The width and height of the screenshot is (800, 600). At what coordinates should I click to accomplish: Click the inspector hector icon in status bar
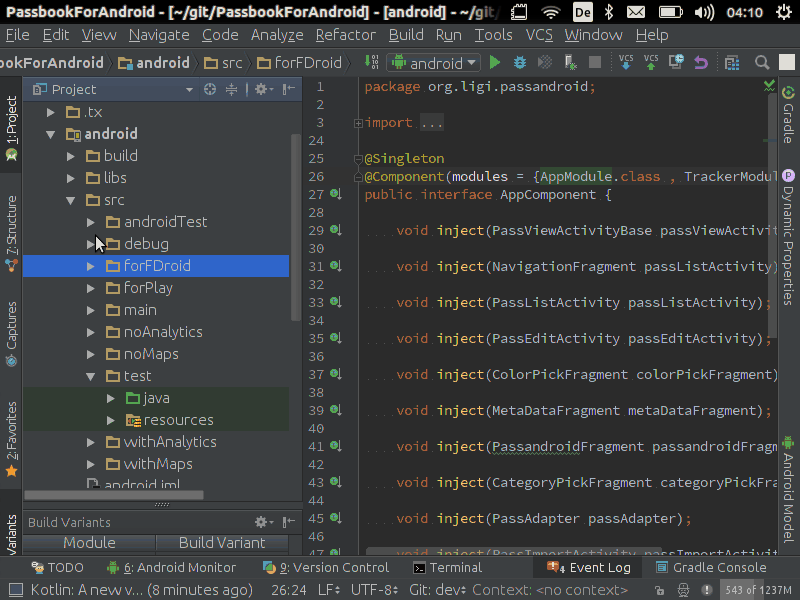683,590
